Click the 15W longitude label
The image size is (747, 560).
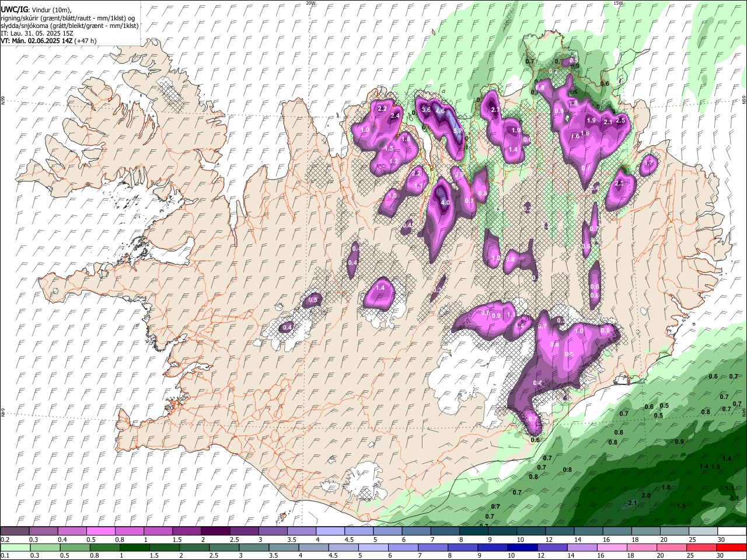click(619, 3)
